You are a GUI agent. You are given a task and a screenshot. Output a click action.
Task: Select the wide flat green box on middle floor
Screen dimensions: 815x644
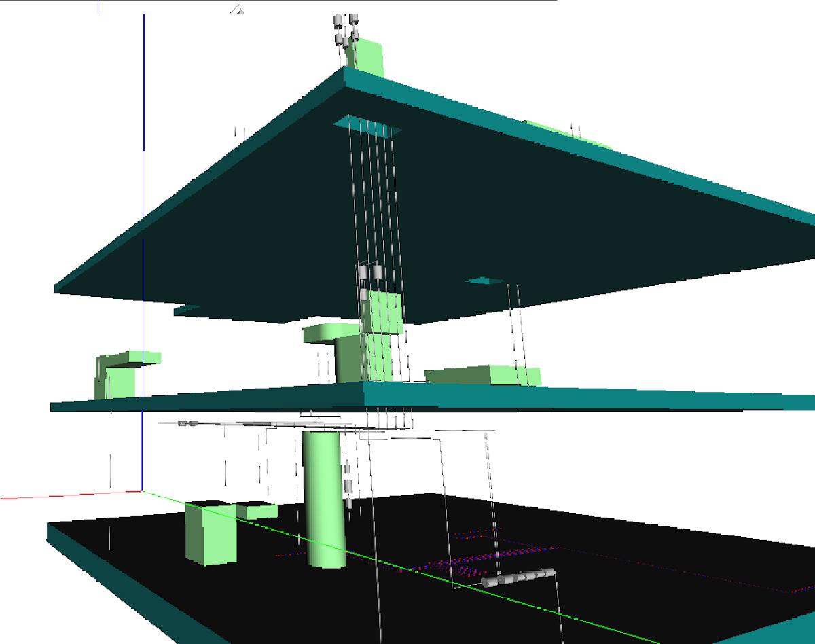pyautogui.click(x=482, y=375)
